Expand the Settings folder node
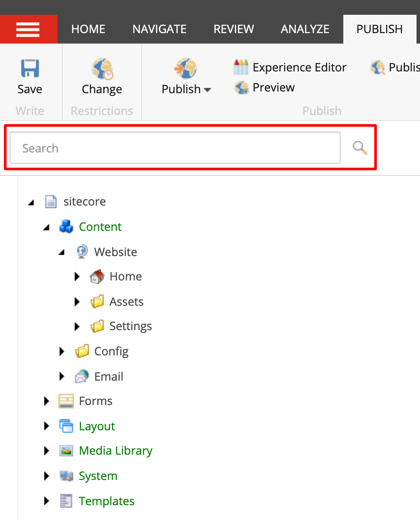 click(77, 327)
